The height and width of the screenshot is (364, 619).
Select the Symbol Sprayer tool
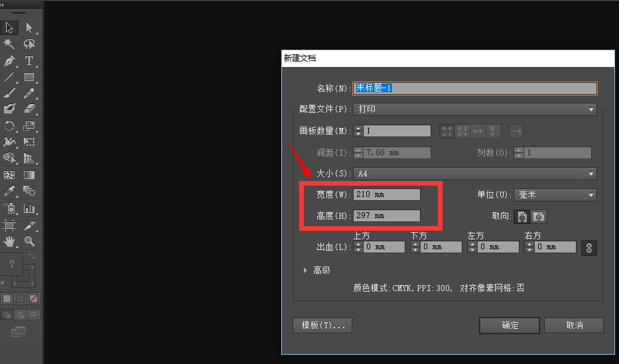[x=9, y=208]
